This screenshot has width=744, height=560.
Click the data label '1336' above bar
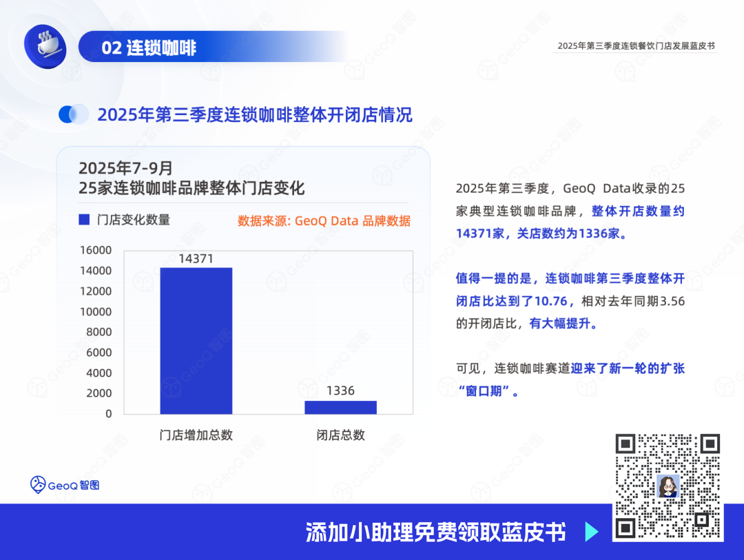coord(341,391)
